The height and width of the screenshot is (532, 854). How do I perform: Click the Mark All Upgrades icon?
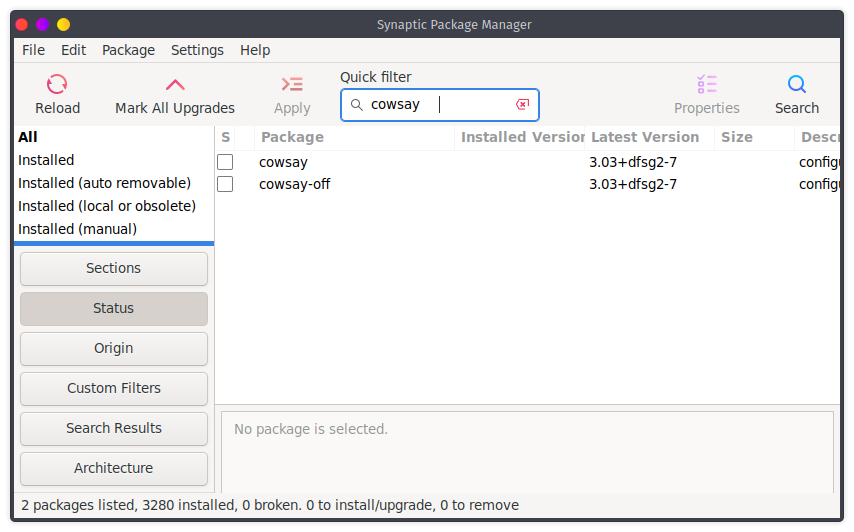click(x=175, y=85)
